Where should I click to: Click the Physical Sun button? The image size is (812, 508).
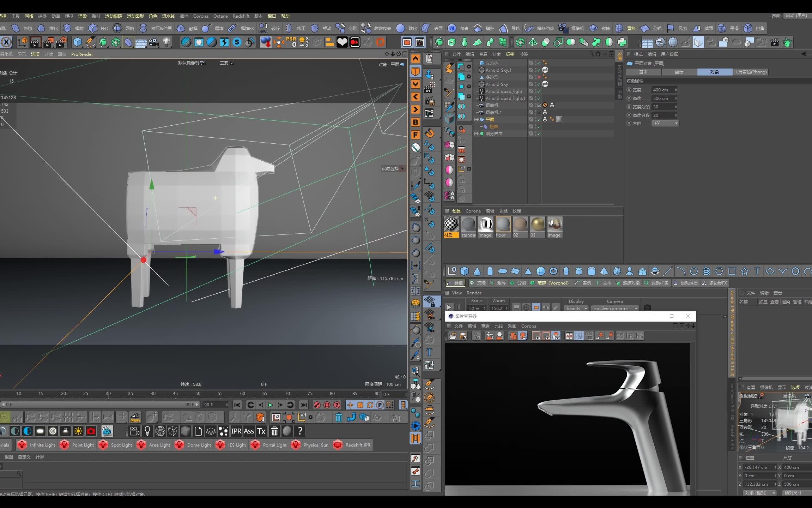coord(310,445)
